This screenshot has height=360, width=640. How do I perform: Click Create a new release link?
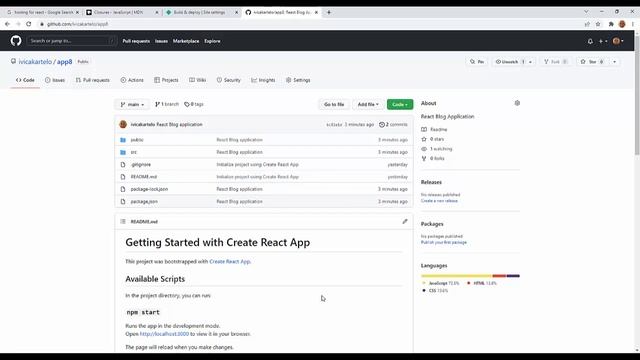tap(439, 201)
